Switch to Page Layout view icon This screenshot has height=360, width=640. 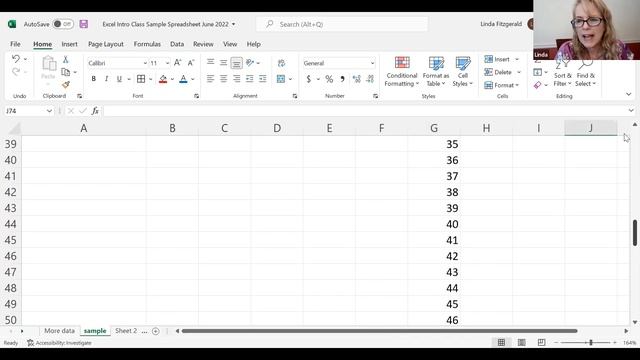[521, 342]
